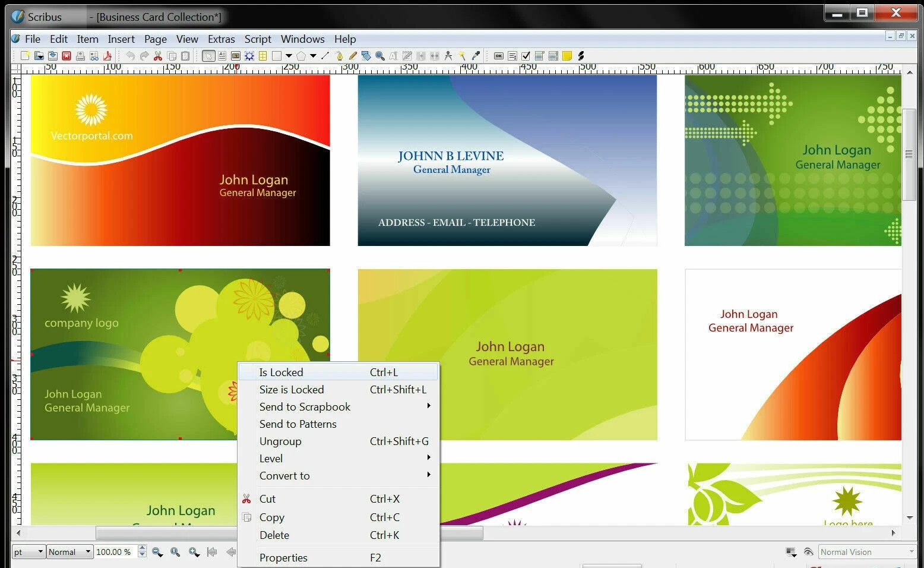This screenshot has height=568, width=924.
Task: Click the red Close document icon
Action: click(x=67, y=56)
